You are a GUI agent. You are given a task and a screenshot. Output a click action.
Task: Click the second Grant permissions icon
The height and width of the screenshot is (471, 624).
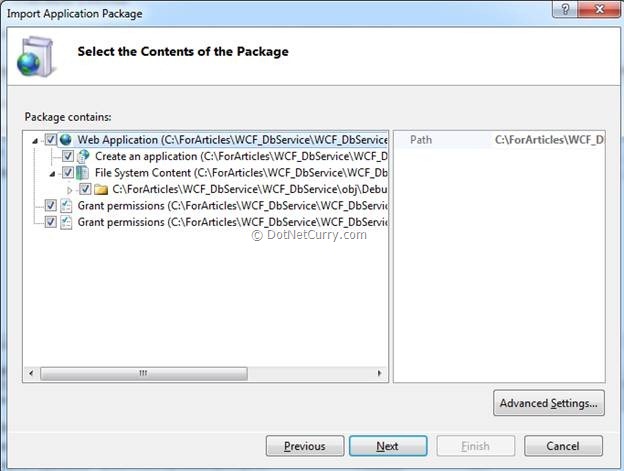click(x=66, y=221)
